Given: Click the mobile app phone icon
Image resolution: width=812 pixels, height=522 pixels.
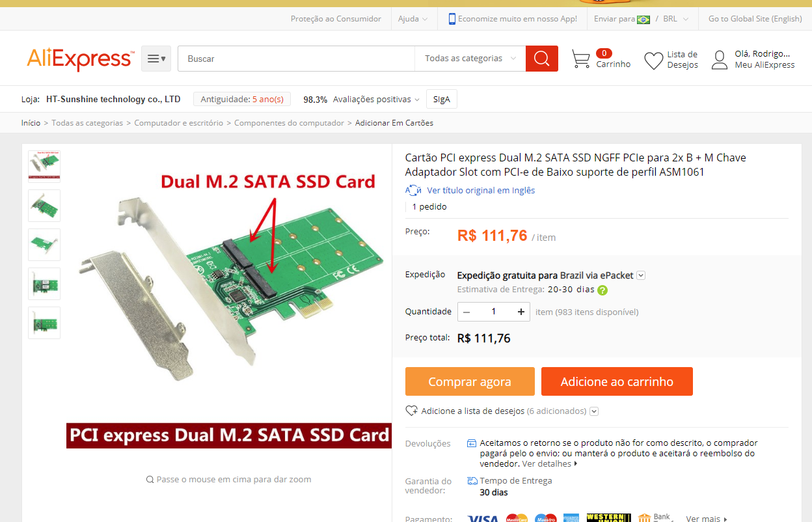Looking at the screenshot, I should pos(452,19).
